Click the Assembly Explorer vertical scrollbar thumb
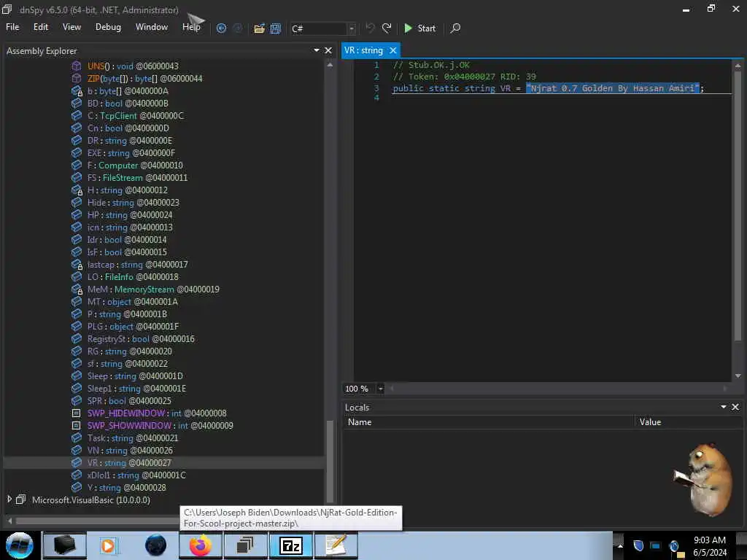 pyautogui.click(x=330, y=461)
